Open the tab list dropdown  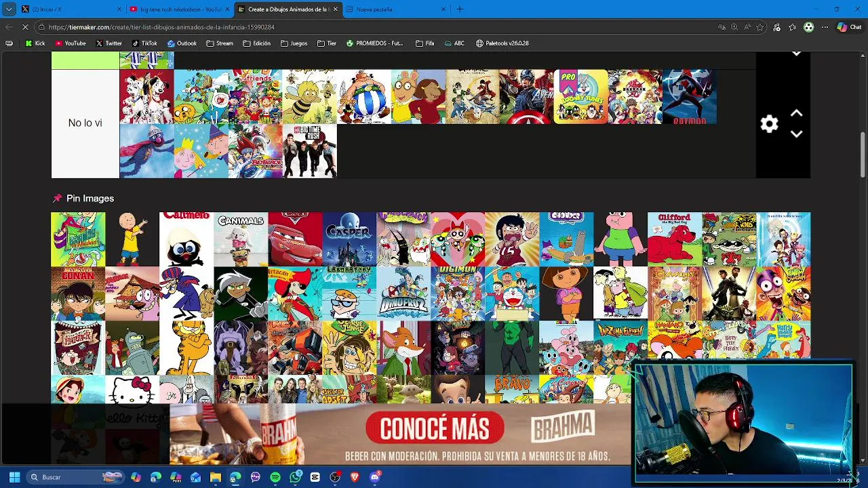pos(9,9)
